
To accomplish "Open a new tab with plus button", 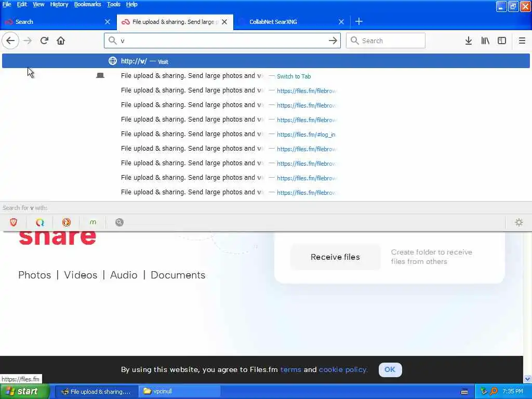I will pyautogui.click(x=358, y=21).
